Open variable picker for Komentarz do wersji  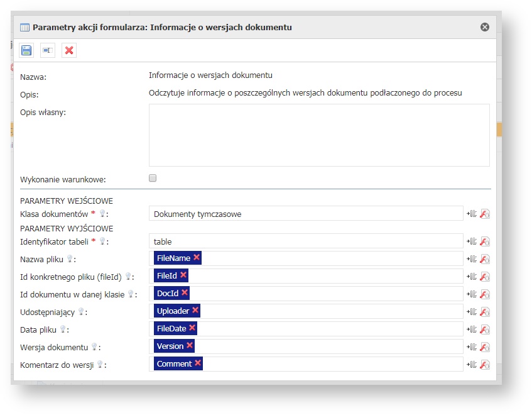click(472, 364)
